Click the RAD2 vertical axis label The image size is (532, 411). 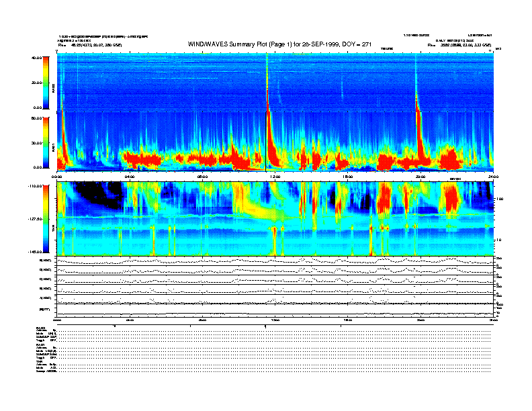pos(53,89)
